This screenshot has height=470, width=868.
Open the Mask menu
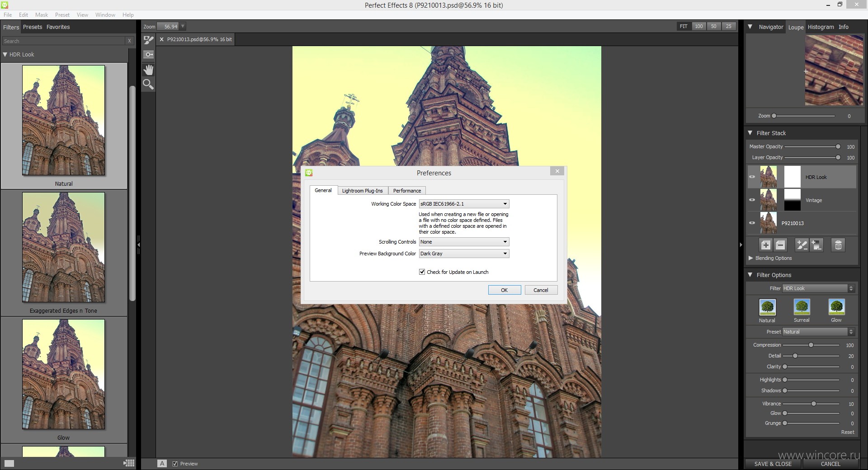pyautogui.click(x=42, y=15)
